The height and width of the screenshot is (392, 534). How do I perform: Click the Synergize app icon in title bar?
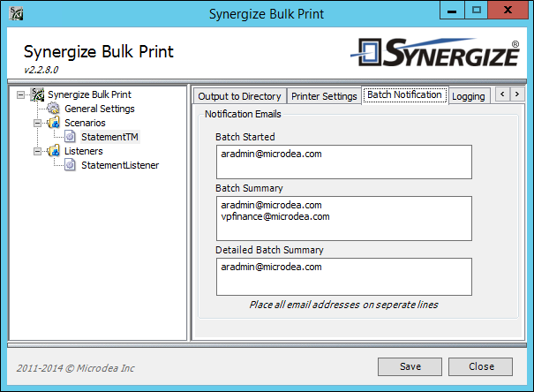pos(16,13)
